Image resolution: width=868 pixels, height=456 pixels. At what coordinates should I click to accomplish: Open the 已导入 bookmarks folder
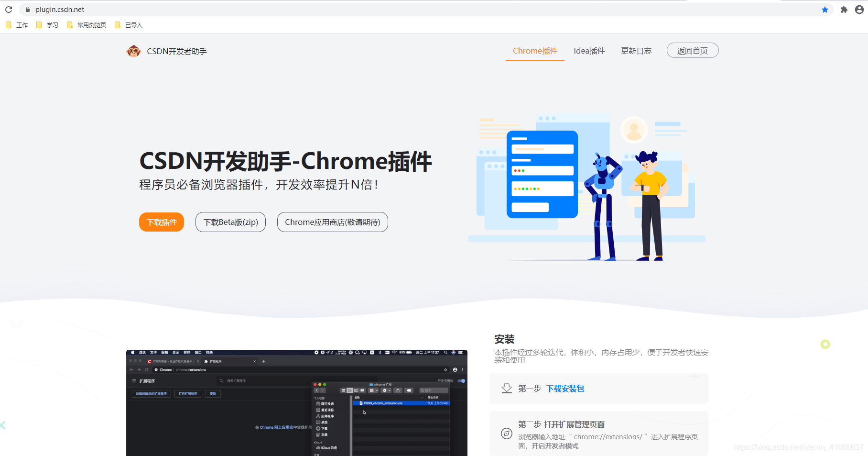click(x=129, y=25)
